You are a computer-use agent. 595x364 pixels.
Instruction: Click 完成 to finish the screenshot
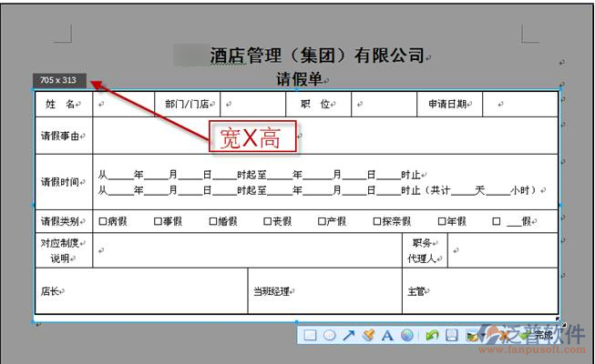(x=538, y=335)
